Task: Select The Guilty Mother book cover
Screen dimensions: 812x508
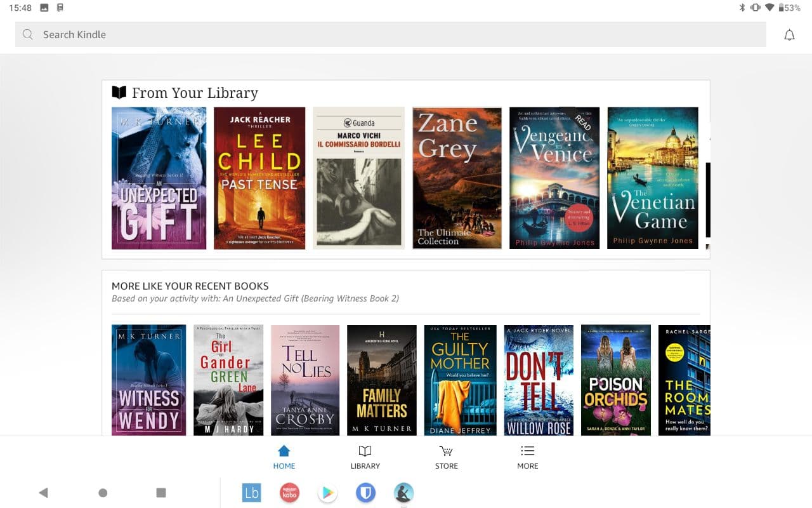Action: pyautogui.click(x=460, y=380)
